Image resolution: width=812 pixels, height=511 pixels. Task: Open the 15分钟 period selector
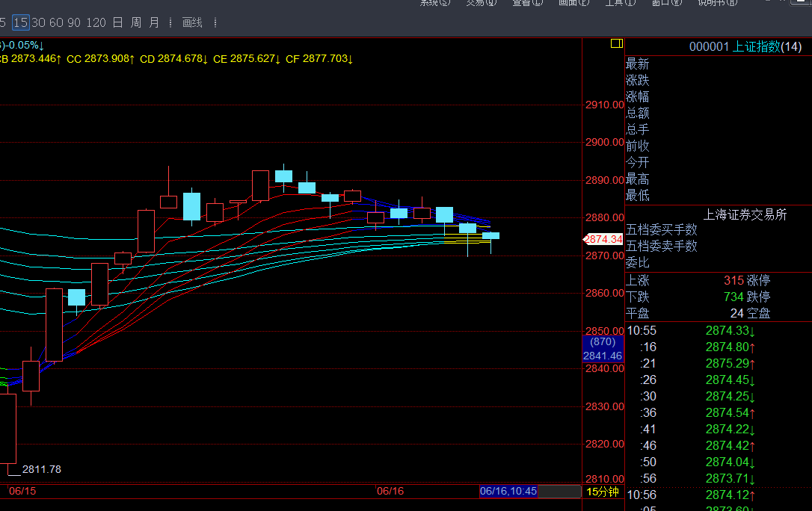(x=602, y=492)
